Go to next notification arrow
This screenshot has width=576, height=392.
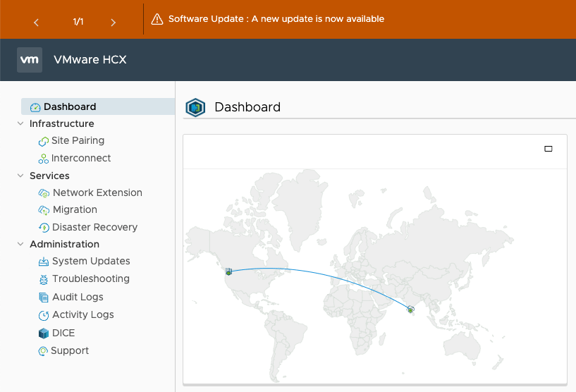click(114, 23)
